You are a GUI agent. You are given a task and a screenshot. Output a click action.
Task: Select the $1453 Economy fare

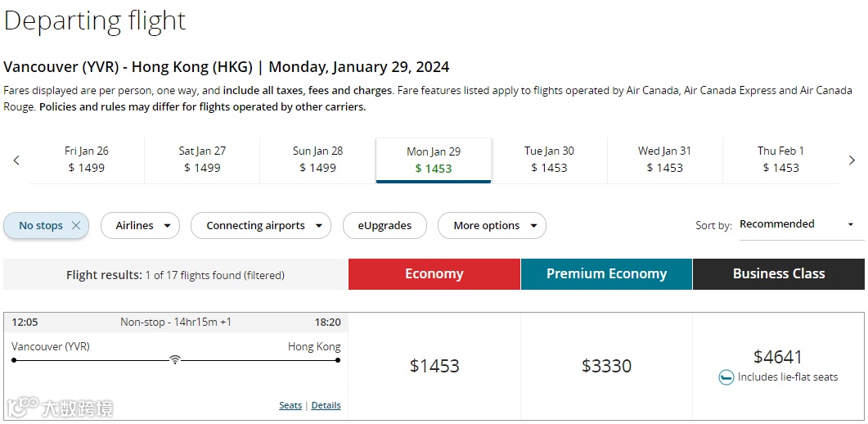pyautogui.click(x=434, y=366)
